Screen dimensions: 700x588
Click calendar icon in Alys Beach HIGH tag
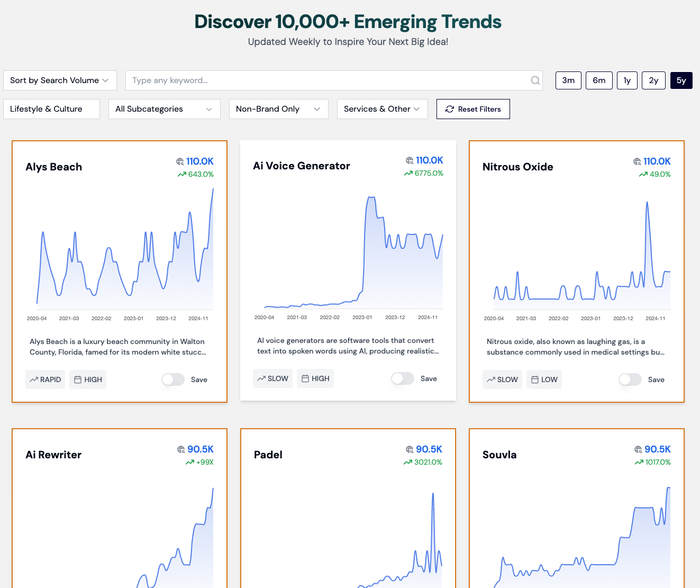[x=78, y=379]
